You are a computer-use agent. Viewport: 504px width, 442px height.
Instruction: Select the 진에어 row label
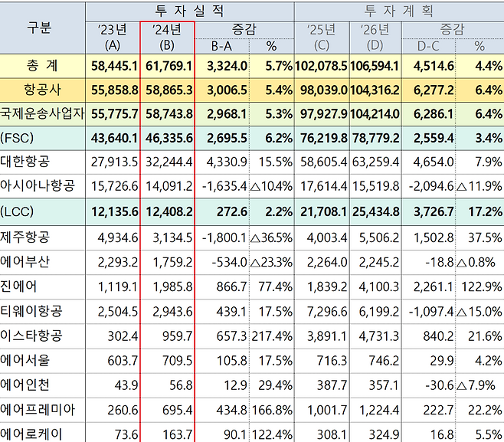(18, 286)
